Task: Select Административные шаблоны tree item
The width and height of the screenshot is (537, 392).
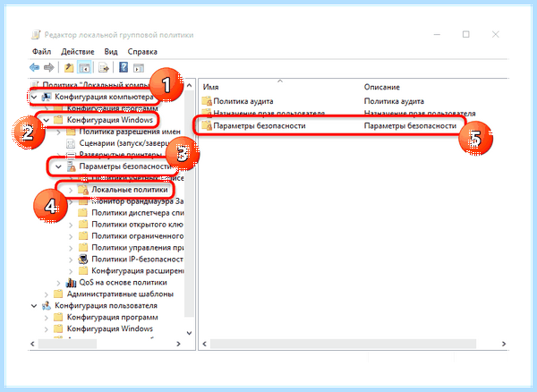Action: 120,294
